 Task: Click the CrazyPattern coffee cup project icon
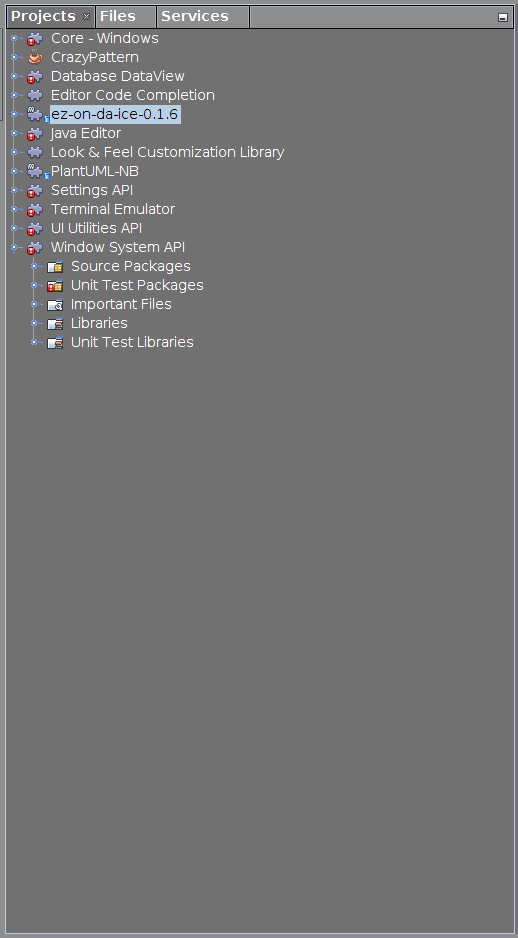tap(35, 57)
